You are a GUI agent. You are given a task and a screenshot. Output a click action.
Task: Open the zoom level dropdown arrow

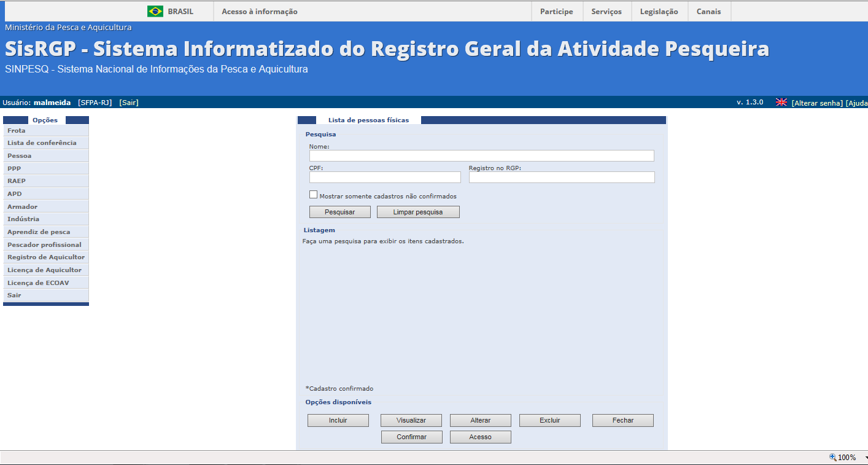[866, 458]
